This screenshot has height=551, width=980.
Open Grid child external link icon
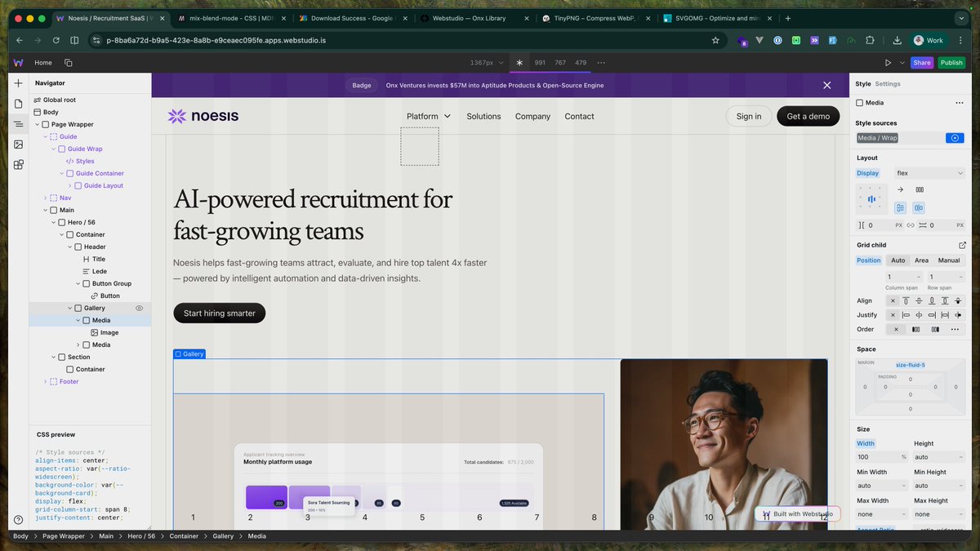click(x=961, y=245)
